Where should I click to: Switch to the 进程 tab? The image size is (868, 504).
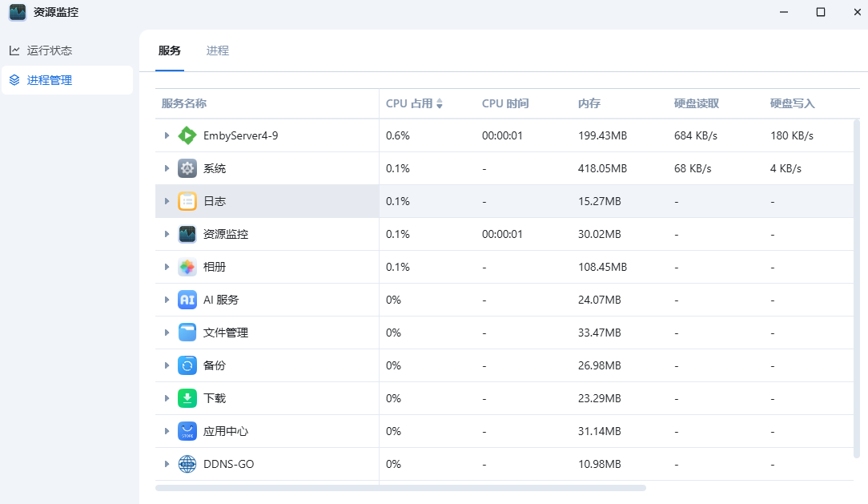point(218,50)
